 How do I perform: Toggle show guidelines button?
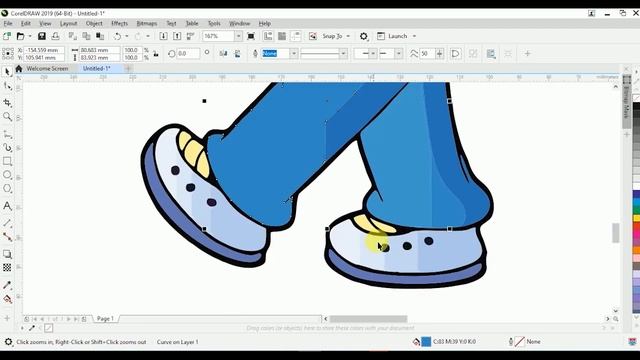click(296, 36)
